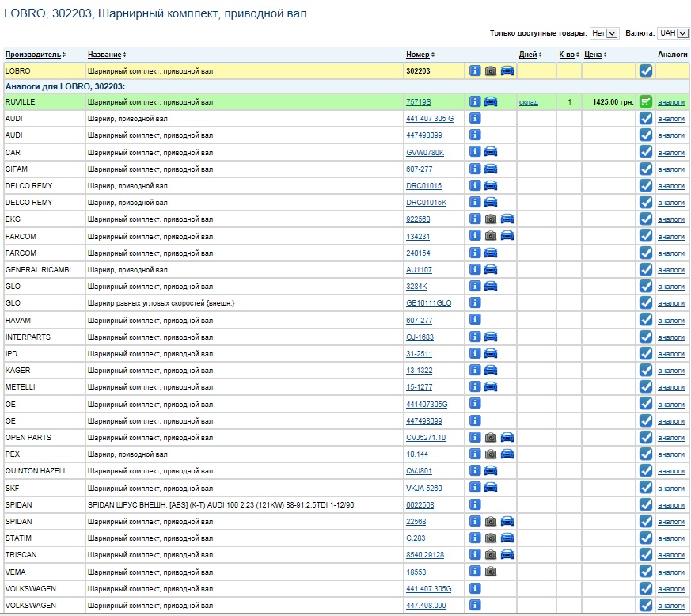
Task: Open part number link CVJ5271.10
Action: (425, 438)
